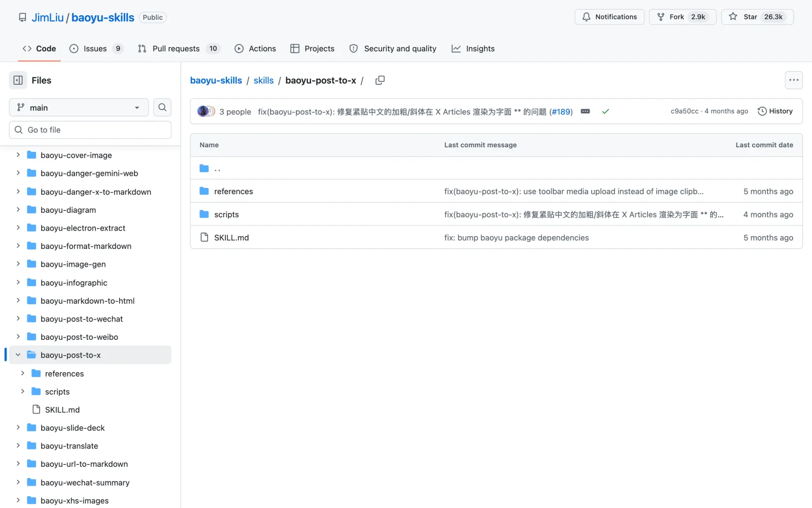
Task: Open JimLiu owner profile link
Action: click(x=48, y=17)
